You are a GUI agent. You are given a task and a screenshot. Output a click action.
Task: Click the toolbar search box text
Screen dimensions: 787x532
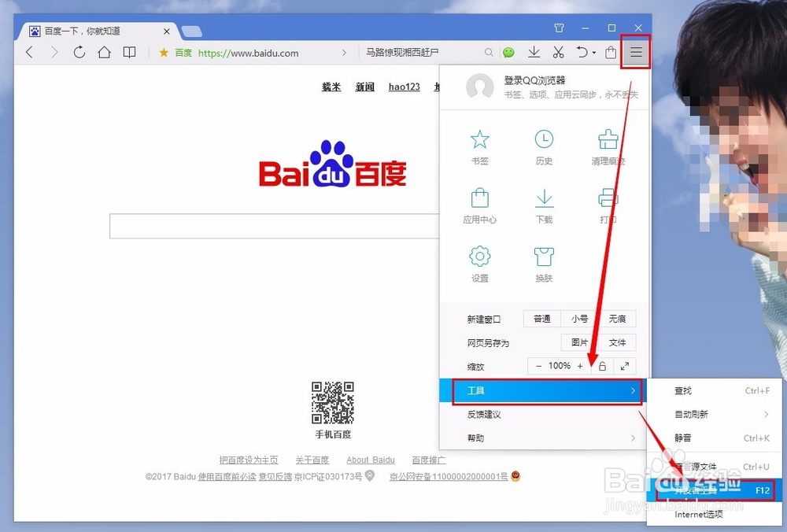click(x=402, y=52)
